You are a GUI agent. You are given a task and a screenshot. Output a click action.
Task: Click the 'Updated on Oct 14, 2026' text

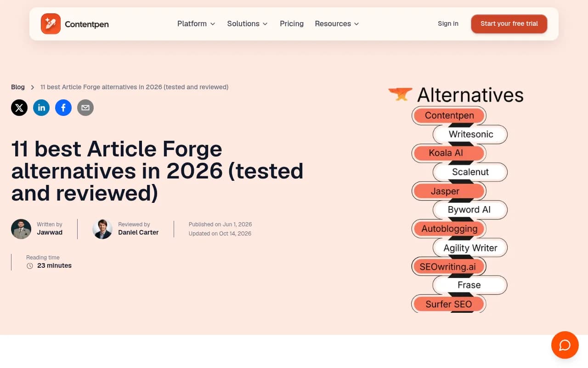pos(220,234)
